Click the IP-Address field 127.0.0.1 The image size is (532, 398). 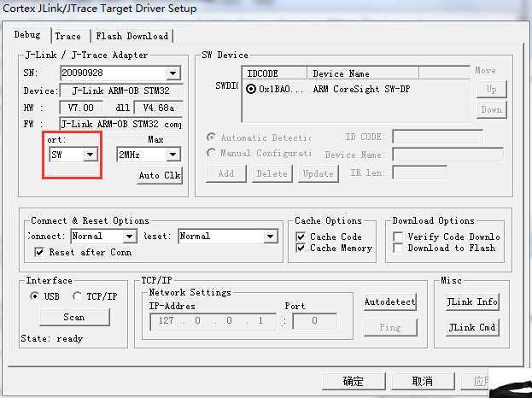click(x=213, y=321)
